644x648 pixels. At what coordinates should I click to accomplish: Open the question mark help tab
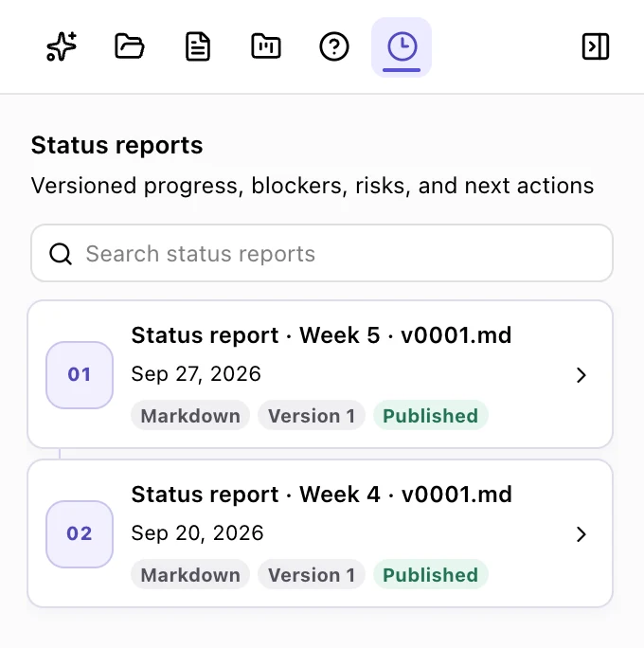pyautogui.click(x=334, y=46)
